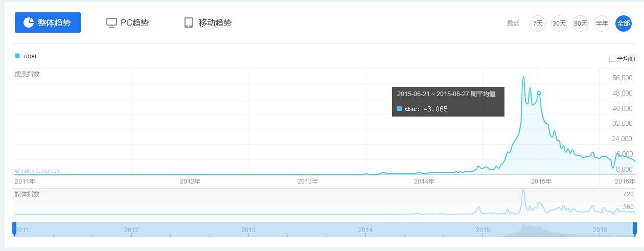Viewport: 644px width, 251px height.
Task: Click the 2015 mark on the range timeline
Action: [483, 230]
